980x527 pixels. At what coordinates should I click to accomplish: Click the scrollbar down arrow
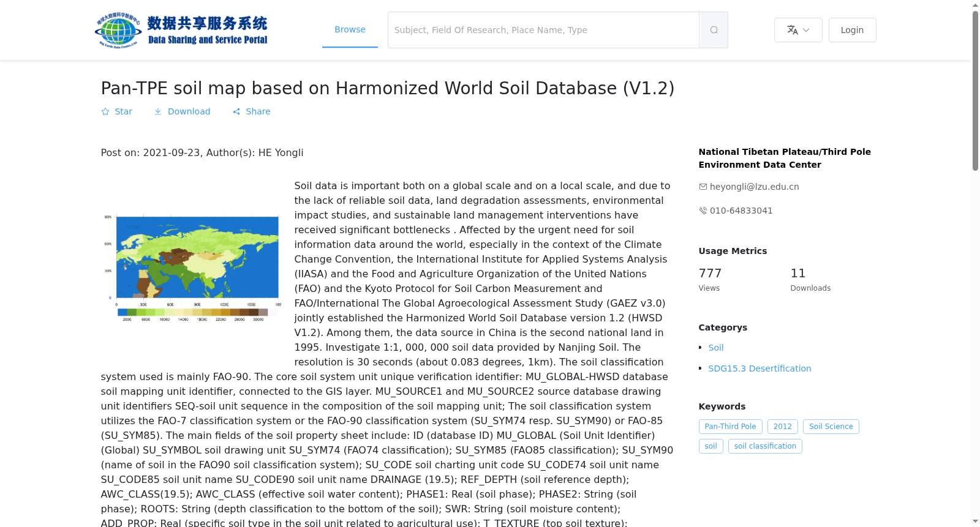975,521
